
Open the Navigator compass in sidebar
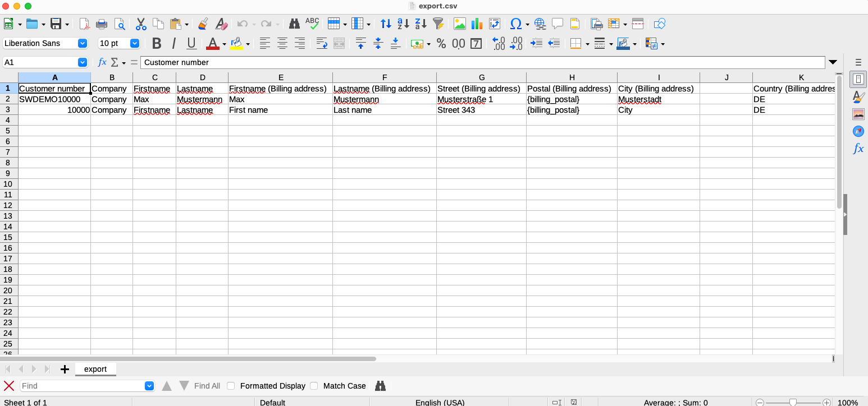[x=858, y=131]
